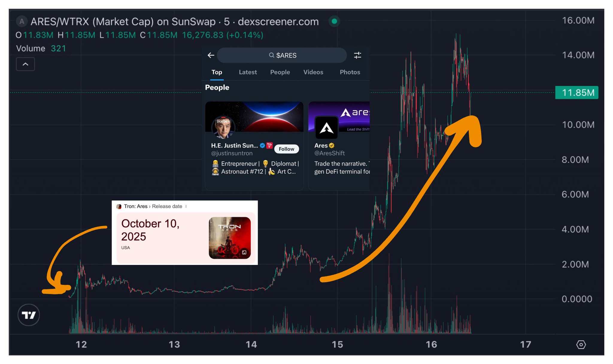Image resolution: width=613 pixels, height=364 pixels.
Task: Open the Photos tab
Action: 350,72
